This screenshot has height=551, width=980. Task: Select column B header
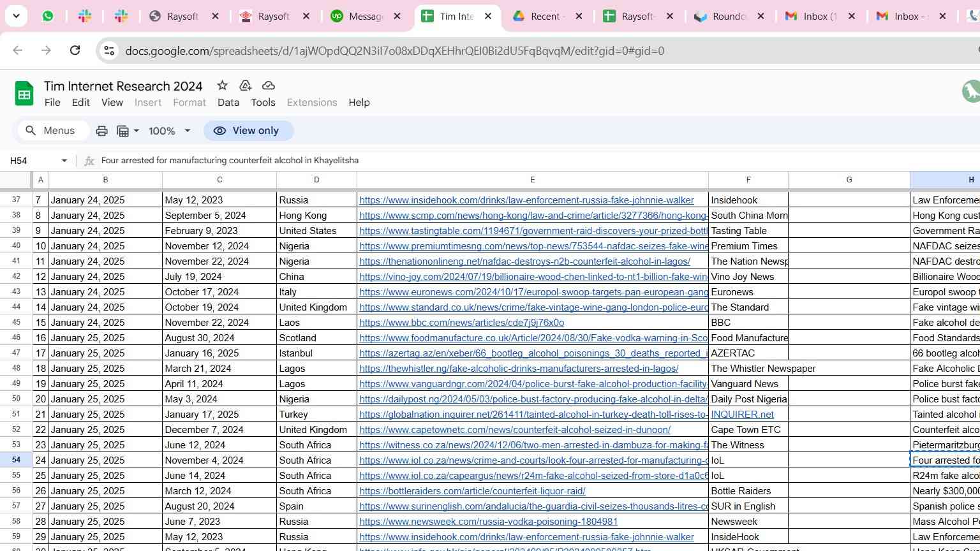(x=105, y=180)
